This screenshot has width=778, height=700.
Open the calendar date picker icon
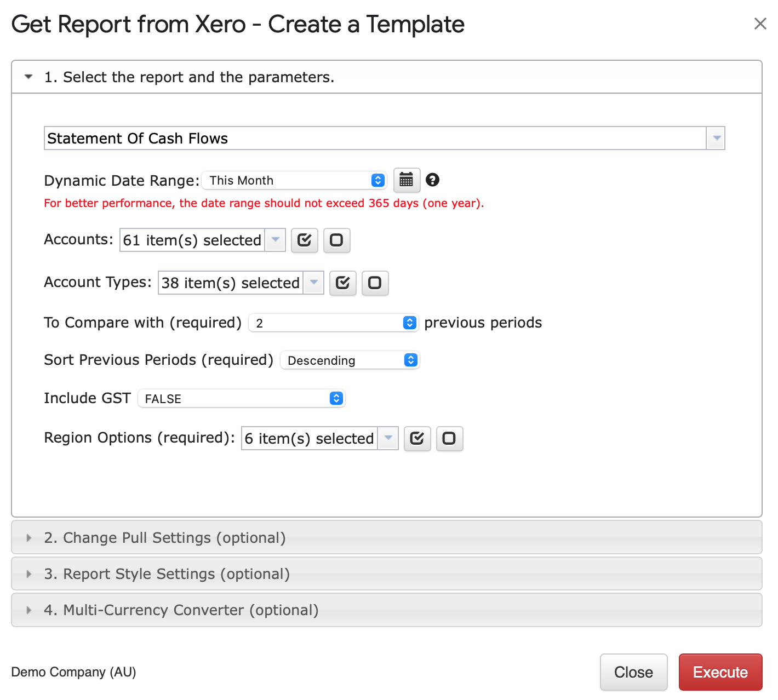407,180
